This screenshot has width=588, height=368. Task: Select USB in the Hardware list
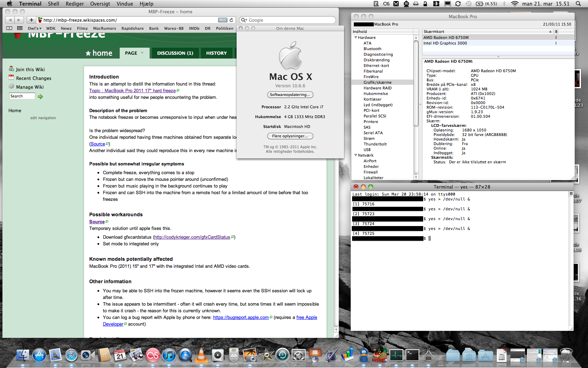[x=367, y=150]
